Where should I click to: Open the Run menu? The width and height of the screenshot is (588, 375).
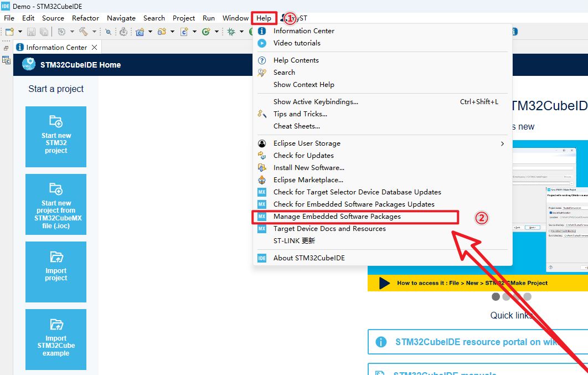pyautogui.click(x=209, y=18)
